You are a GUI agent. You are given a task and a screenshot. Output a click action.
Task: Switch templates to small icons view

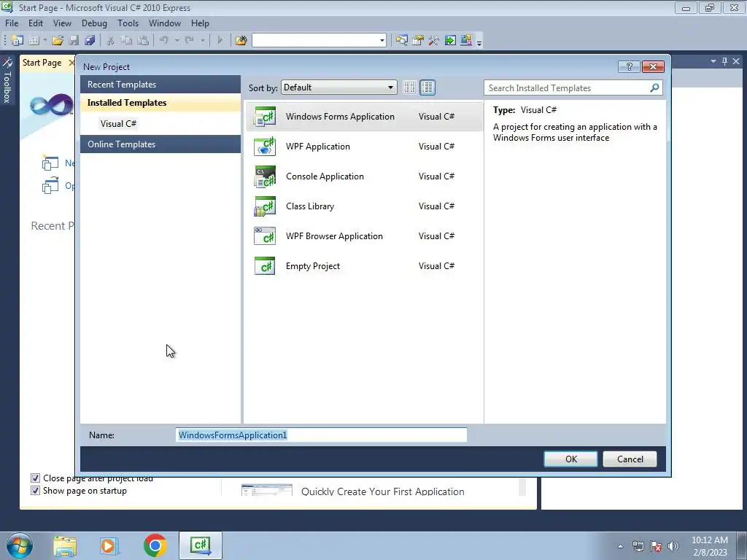click(x=409, y=87)
